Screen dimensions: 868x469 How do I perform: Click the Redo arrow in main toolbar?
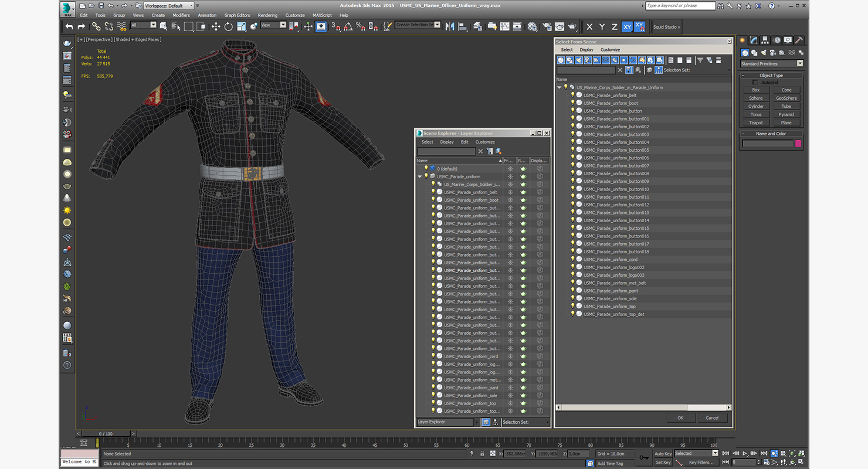[81, 26]
